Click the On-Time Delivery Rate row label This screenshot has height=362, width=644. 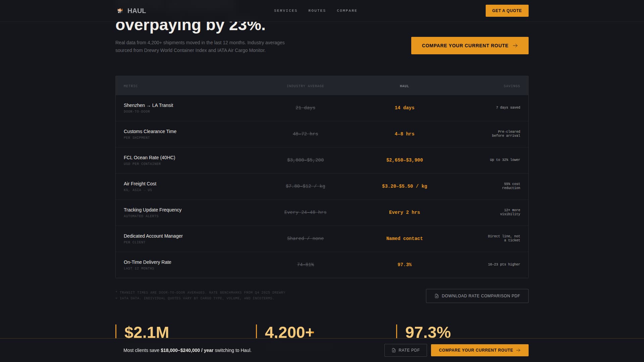147,262
